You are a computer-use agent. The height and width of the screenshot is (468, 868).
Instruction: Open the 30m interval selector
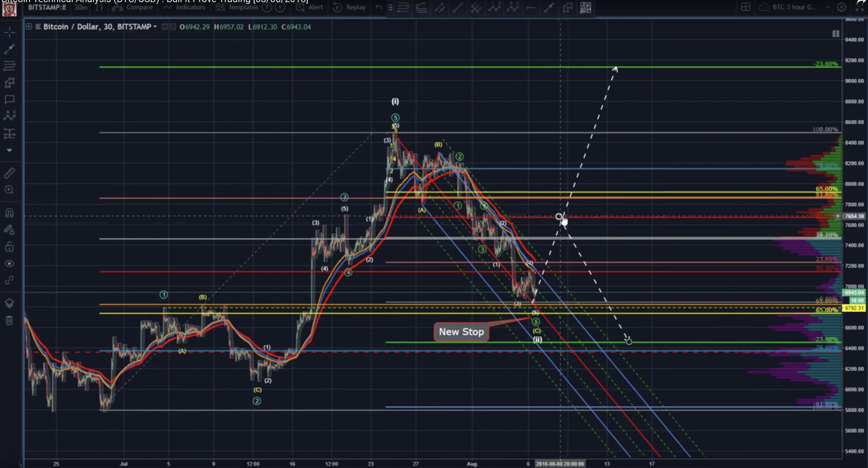point(80,7)
